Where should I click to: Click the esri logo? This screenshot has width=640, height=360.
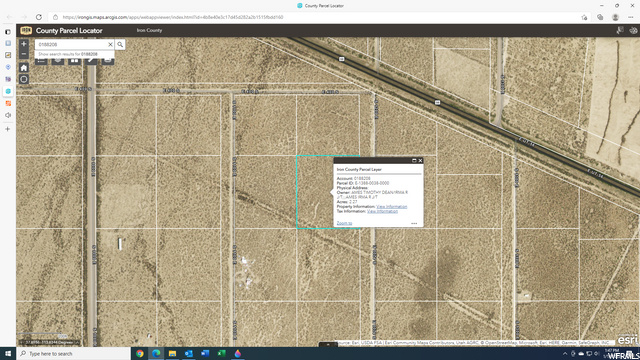(627, 340)
